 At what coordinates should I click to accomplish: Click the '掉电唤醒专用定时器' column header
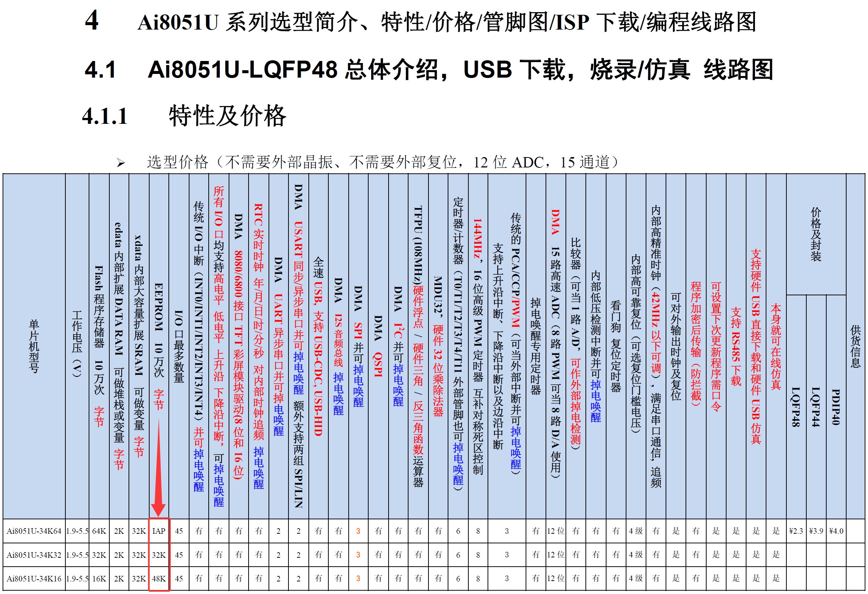536,346
